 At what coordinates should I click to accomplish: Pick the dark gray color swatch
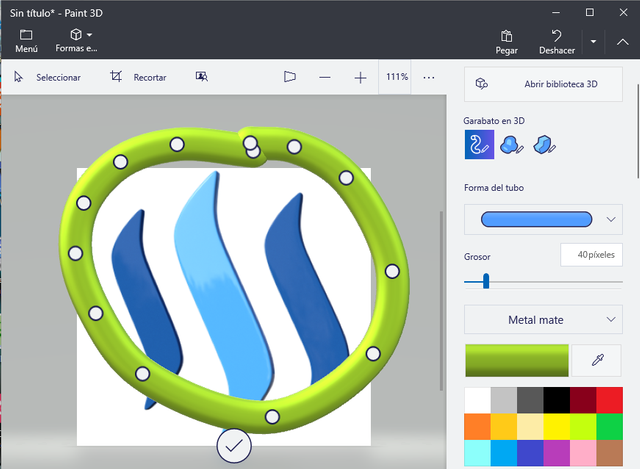(530, 400)
